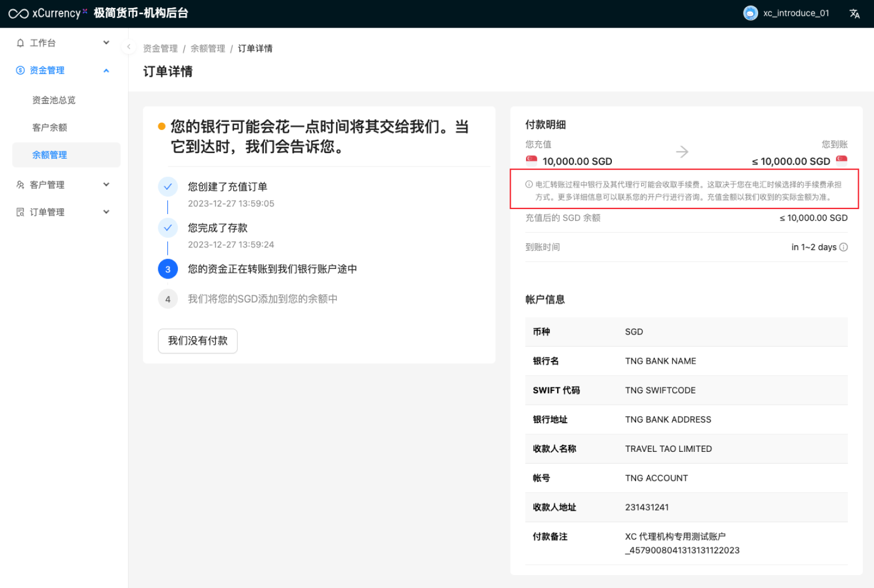
Task: Click the checkmark for 您完成了存款 step
Action: [168, 228]
